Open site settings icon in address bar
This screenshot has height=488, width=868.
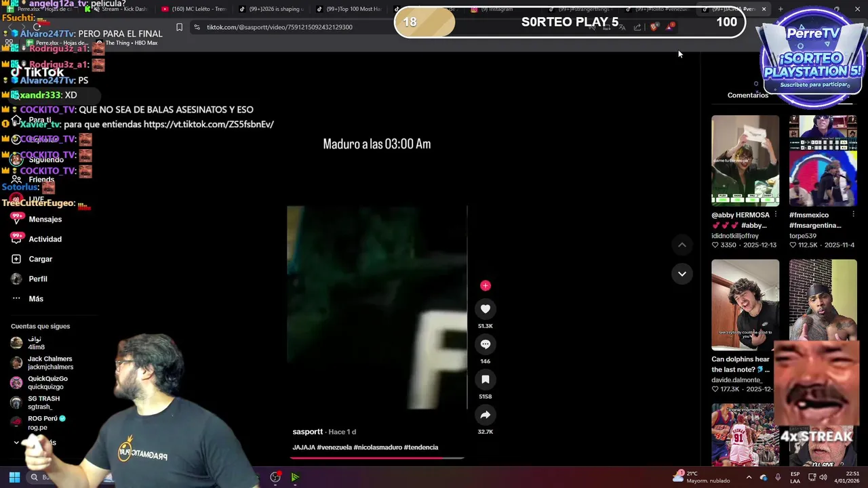197,27
